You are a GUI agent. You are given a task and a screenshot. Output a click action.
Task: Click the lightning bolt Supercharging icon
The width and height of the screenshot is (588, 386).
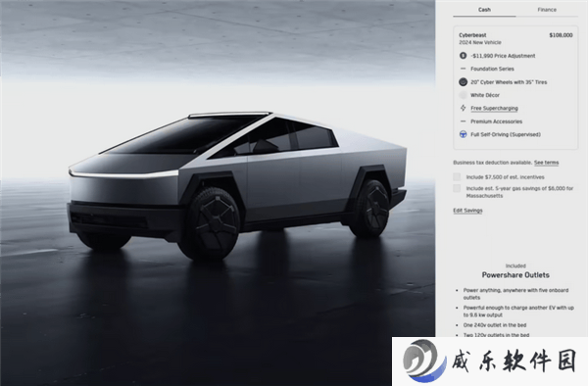(x=464, y=108)
